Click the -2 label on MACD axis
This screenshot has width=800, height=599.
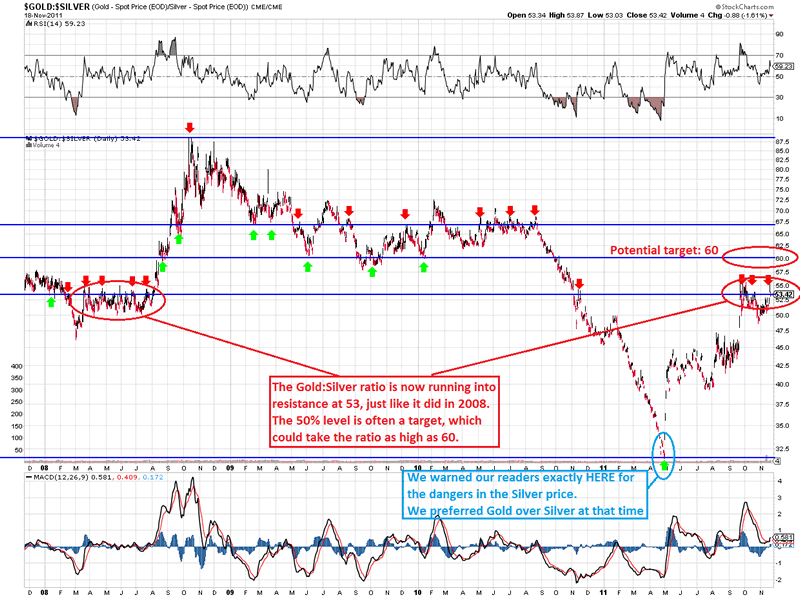click(779, 580)
